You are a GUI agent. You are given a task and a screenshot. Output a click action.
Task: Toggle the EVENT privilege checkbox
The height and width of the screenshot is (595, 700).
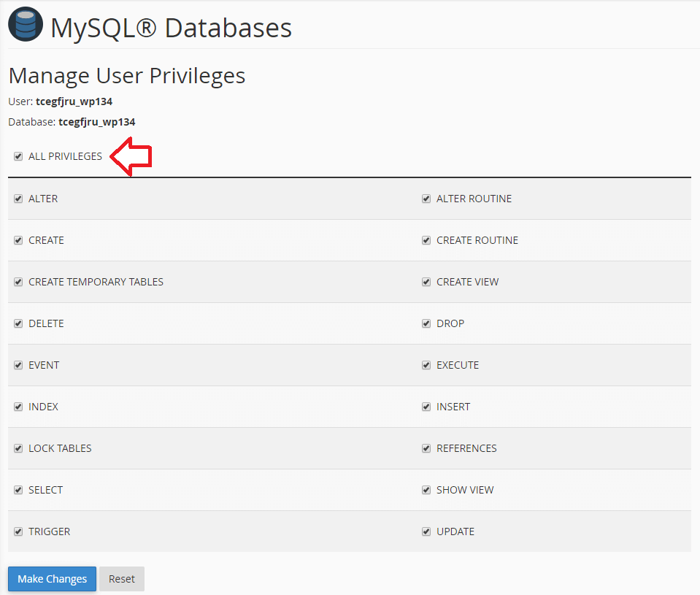18,365
